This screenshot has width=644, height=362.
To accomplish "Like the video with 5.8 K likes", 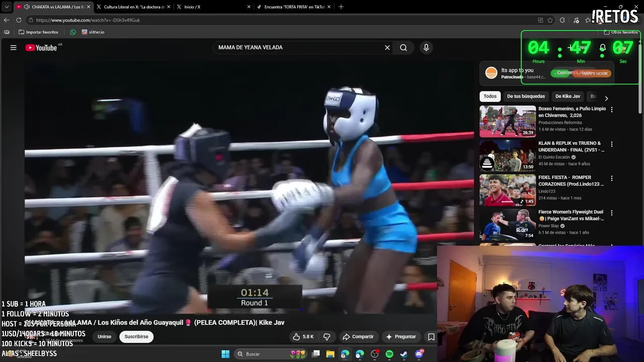I will click(303, 337).
